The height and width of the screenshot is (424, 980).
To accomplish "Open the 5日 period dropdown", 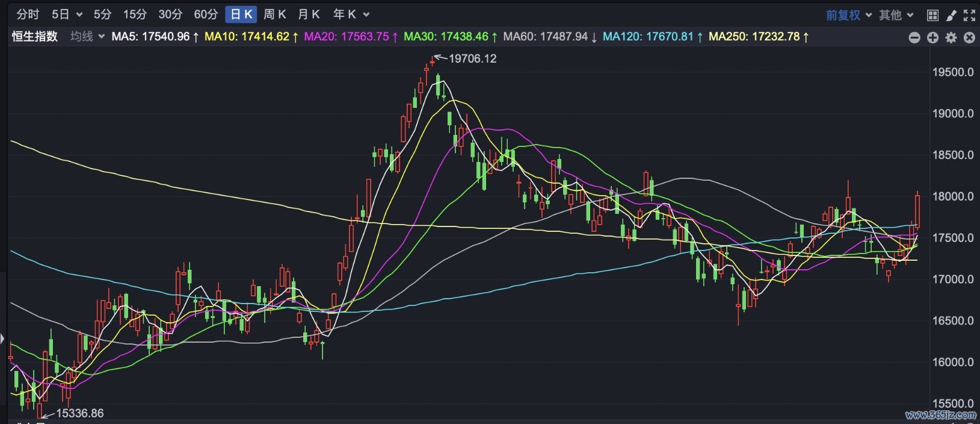I will (x=67, y=14).
